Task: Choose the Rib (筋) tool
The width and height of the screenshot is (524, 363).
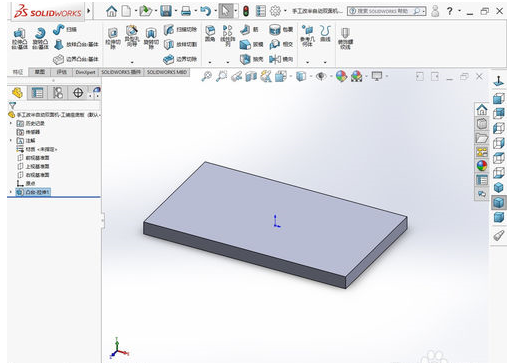Action: tap(249, 29)
